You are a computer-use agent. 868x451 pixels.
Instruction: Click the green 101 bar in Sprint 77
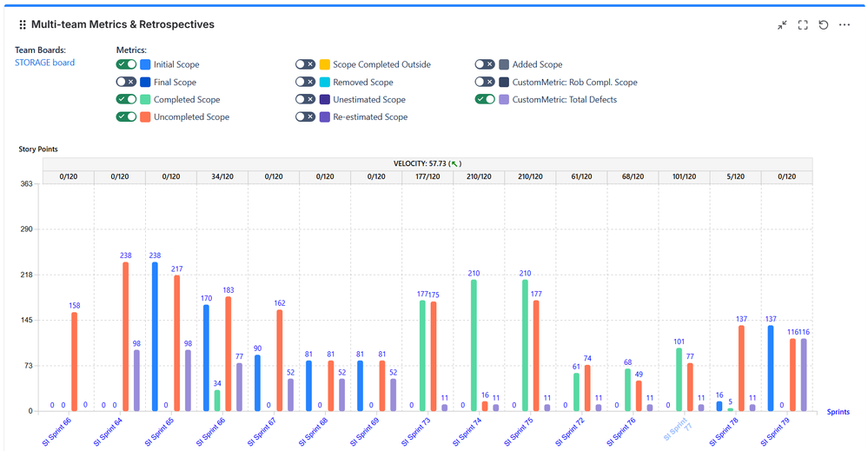(679, 380)
